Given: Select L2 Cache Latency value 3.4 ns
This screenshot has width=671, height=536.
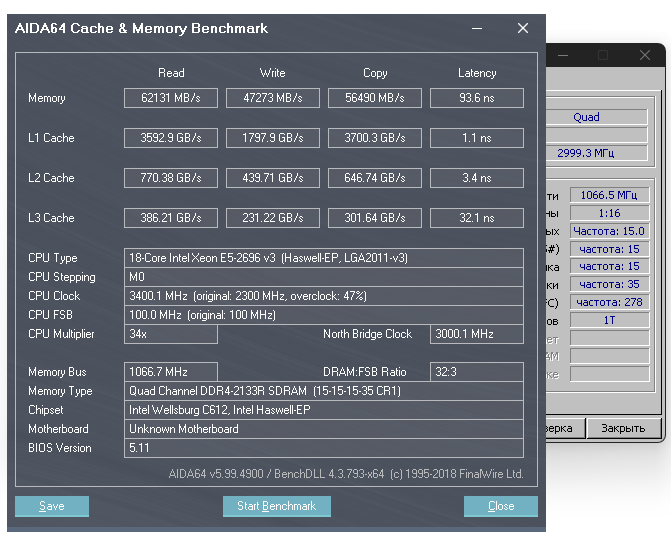Looking at the screenshot, I should (477, 178).
